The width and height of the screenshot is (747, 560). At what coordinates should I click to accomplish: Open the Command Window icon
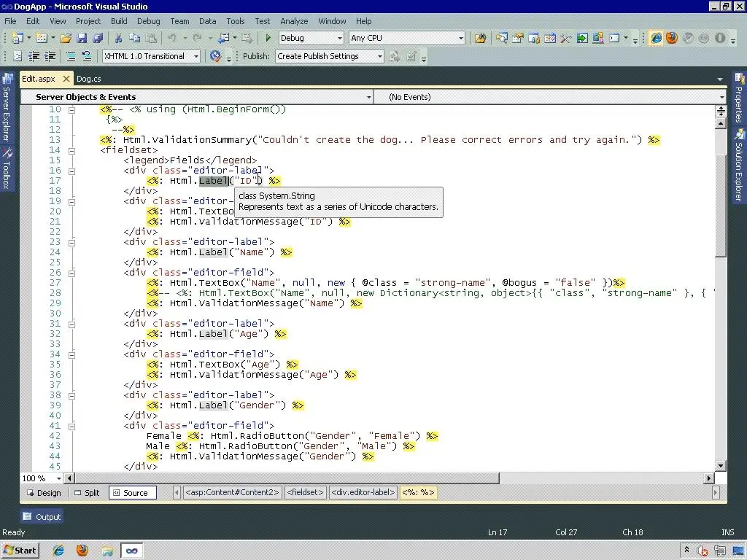coord(614,38)
